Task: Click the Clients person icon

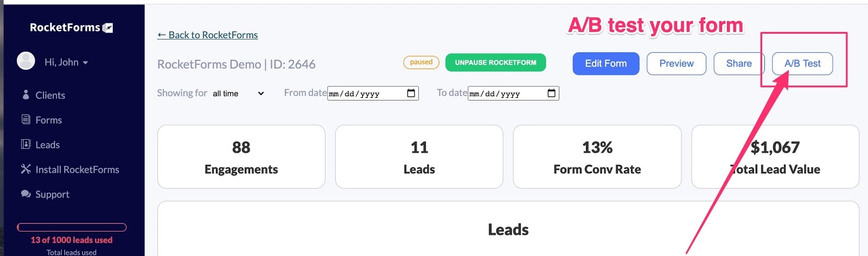Action: tap(25, 95)
